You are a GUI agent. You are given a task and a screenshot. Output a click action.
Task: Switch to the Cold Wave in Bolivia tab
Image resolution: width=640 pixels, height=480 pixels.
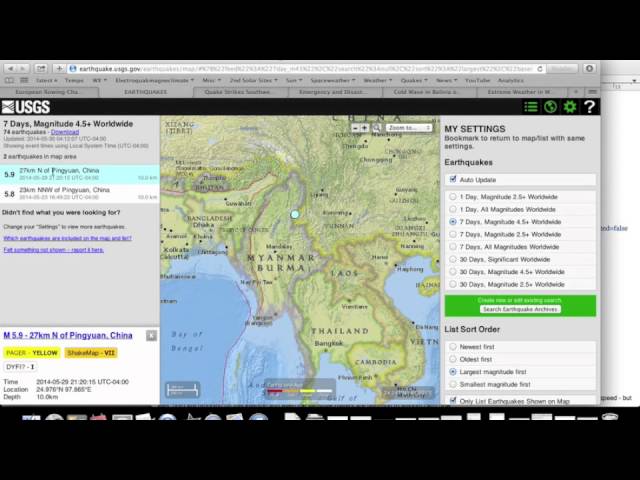point(429,92)
